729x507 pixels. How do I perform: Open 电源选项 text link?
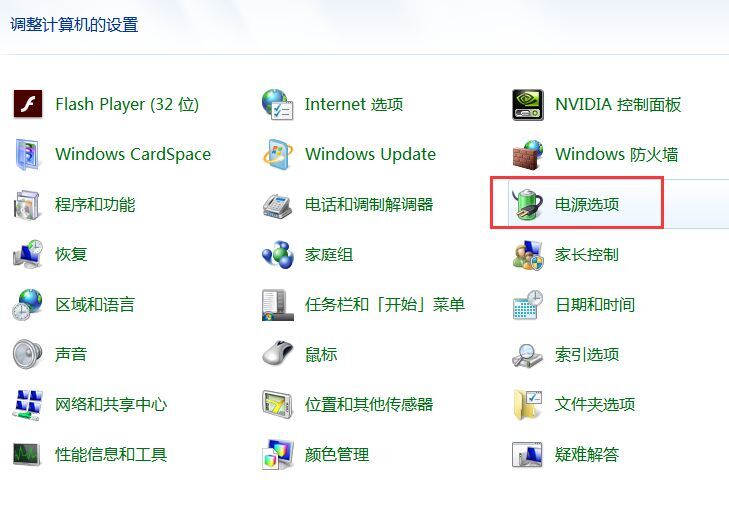587,204
